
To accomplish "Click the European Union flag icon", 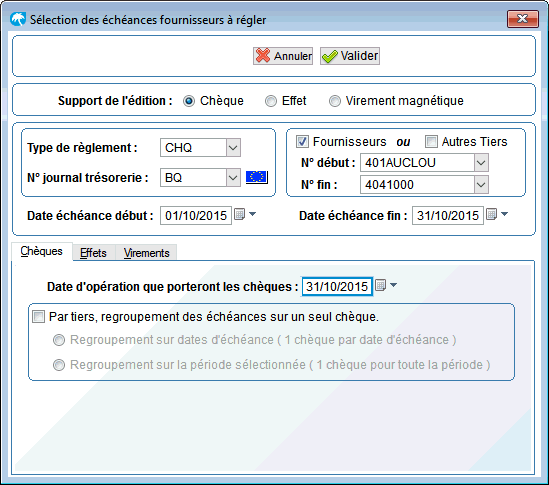I will click(x=257, y=177).
